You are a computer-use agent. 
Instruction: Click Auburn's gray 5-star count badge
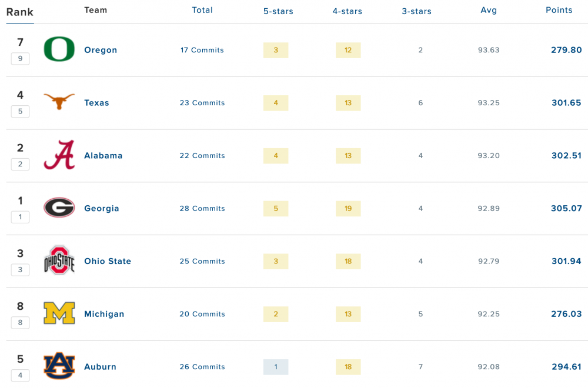click(276, 367)
